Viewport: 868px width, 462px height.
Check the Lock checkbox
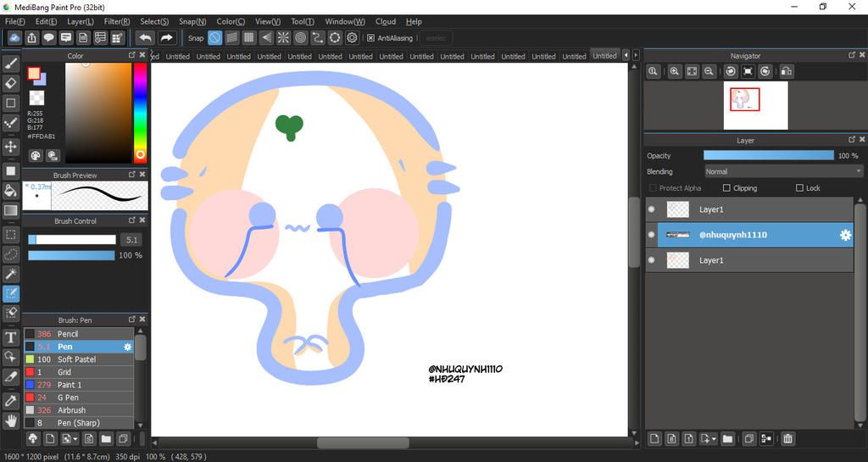coord(799,188)
